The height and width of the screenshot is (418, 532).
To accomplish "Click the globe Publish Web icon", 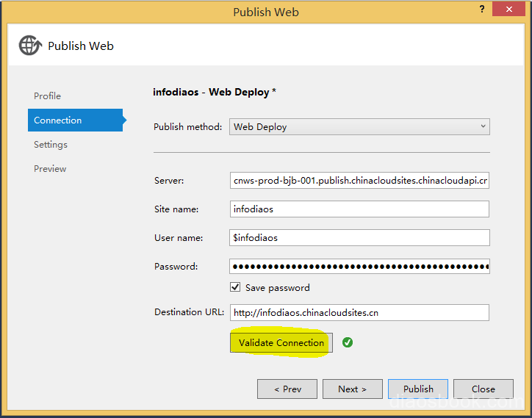I will [30, 46].
